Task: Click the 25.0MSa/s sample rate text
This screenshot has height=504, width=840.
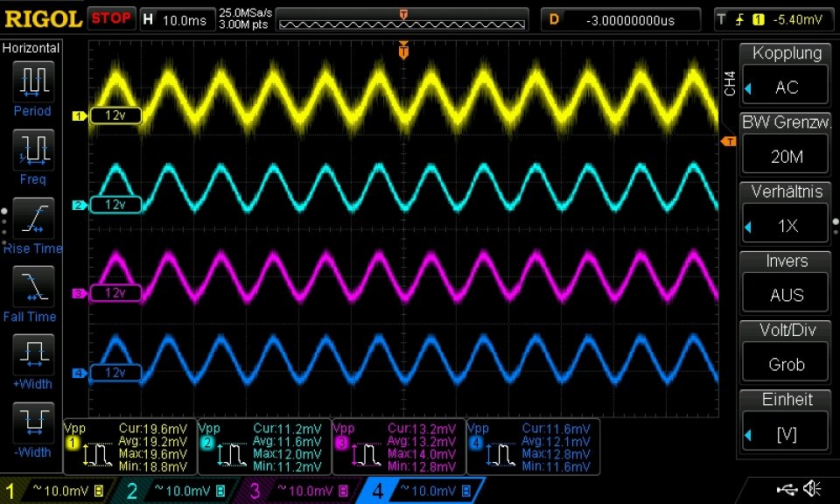Action: click(x=245, y=12)
